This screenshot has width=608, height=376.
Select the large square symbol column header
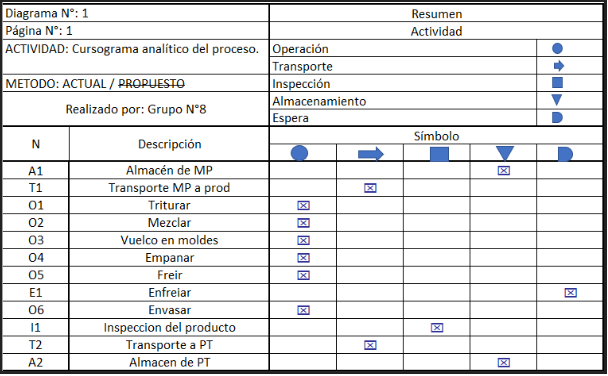tap(439, 154)
